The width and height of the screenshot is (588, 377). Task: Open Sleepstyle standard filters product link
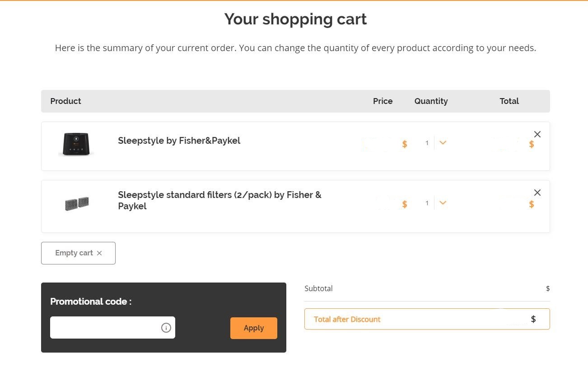(219, 201)
